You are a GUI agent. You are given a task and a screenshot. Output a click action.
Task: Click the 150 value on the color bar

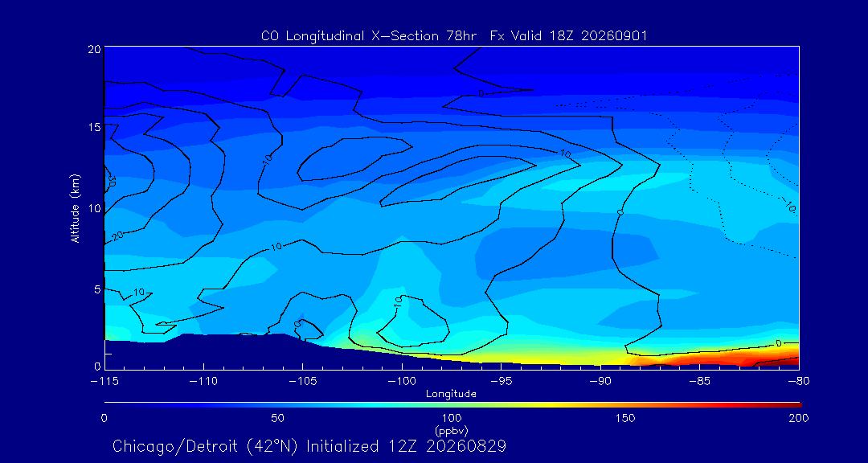[625, 418]
